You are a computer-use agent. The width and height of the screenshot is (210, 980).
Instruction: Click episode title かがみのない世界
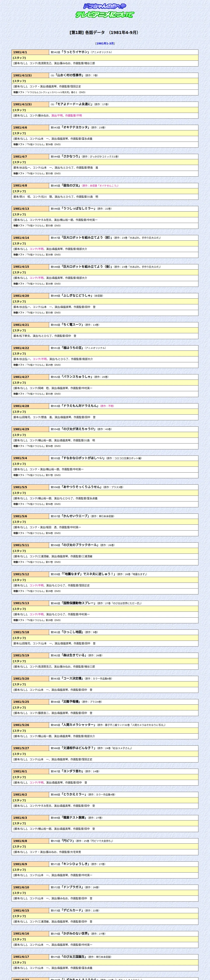pos(75,934)
